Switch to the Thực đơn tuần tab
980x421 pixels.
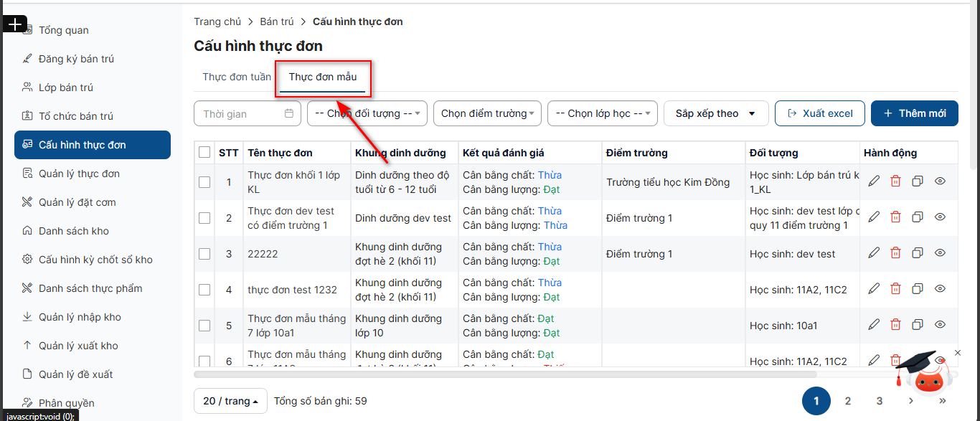[237, 77]
